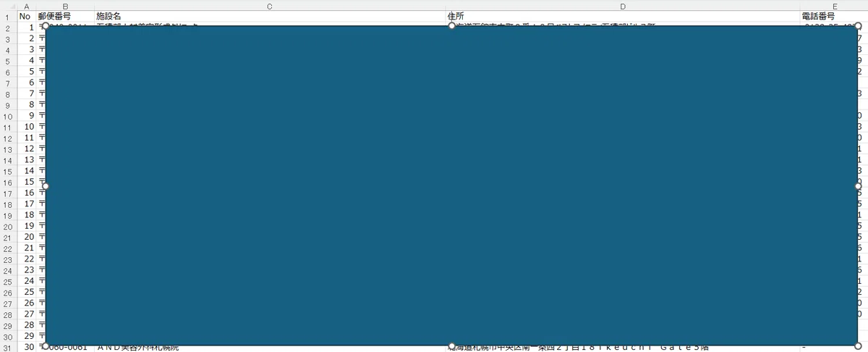Viewport: 868px width, 352px height.
Task: Click column A cell with No value 16
Action: 27,193
